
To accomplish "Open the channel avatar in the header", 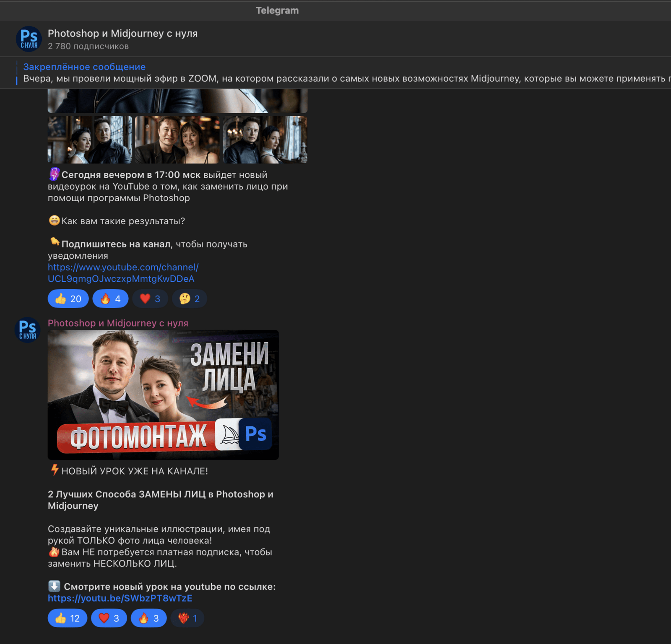I will point(29,39).
